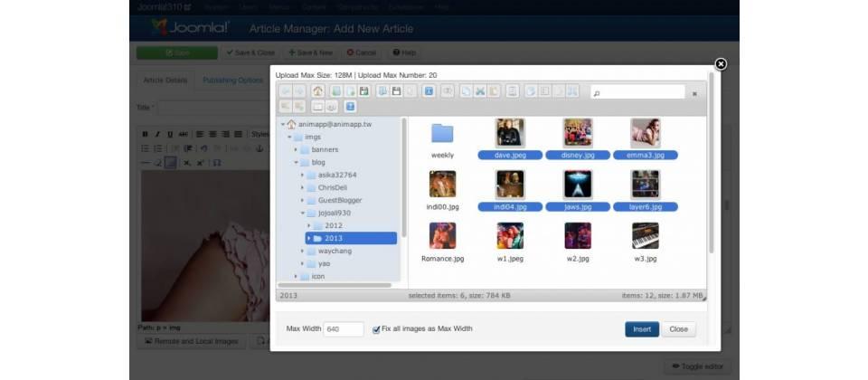The image size is (868, 380).
Task: Click the Insert button
Action: pyautogui.click(x=642, y=329)
